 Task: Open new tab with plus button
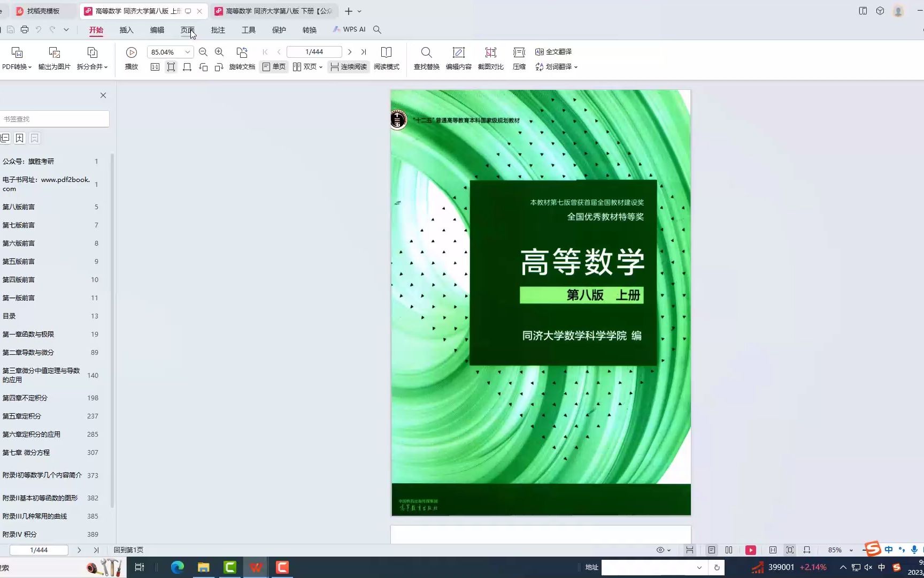pos(348,11)
